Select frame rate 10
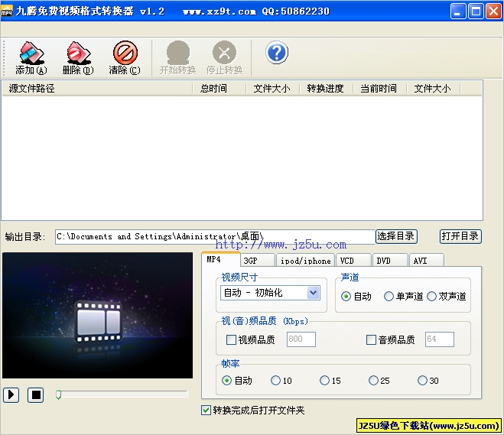Image resolution: width=504 pixels, height=435 pixels. click(275, 381)
